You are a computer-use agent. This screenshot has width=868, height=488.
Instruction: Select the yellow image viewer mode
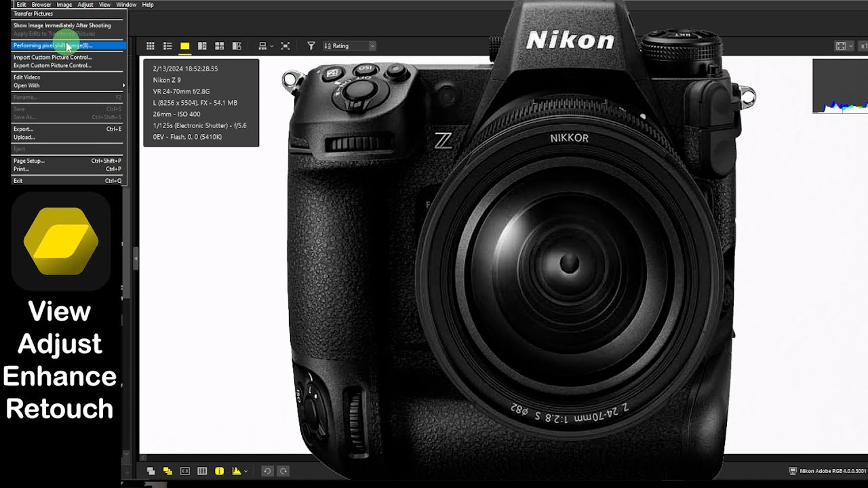(184, 46)
